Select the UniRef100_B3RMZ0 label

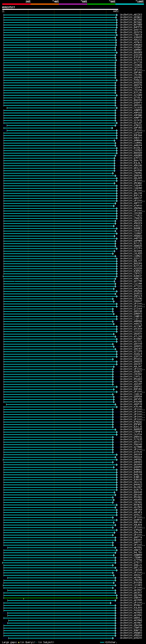pyautogui.click(x=131, y=271)
